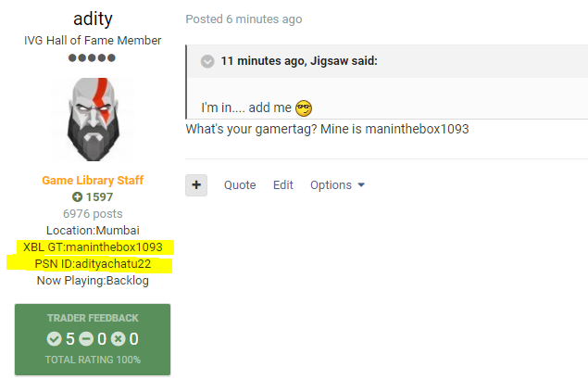This screenshot has width=588, height=392.
Task: Click the neutral feedback minus icon
Action: [87, 339]
